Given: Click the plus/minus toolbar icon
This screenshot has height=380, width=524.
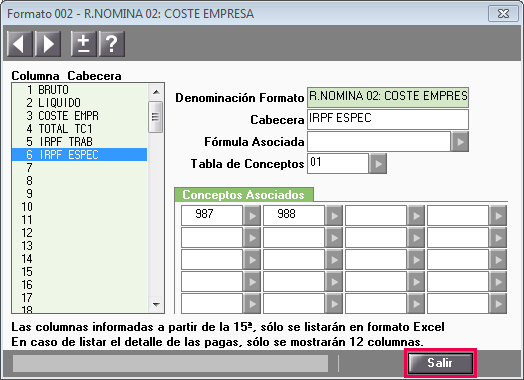Looking at the screenshot, I should (84, 44).
